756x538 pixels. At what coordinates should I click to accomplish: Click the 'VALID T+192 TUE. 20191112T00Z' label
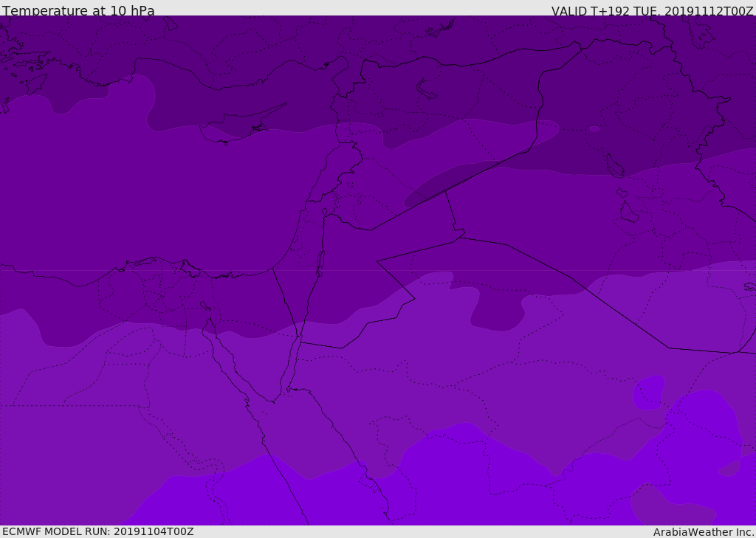[x=653, y=11]
